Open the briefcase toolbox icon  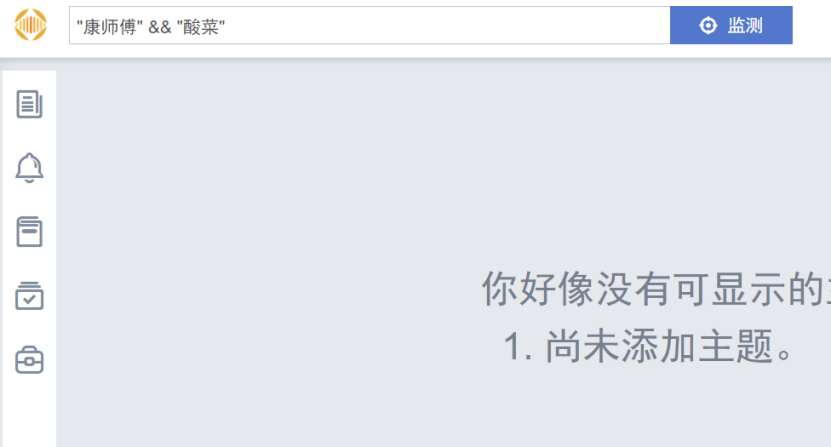29,360
